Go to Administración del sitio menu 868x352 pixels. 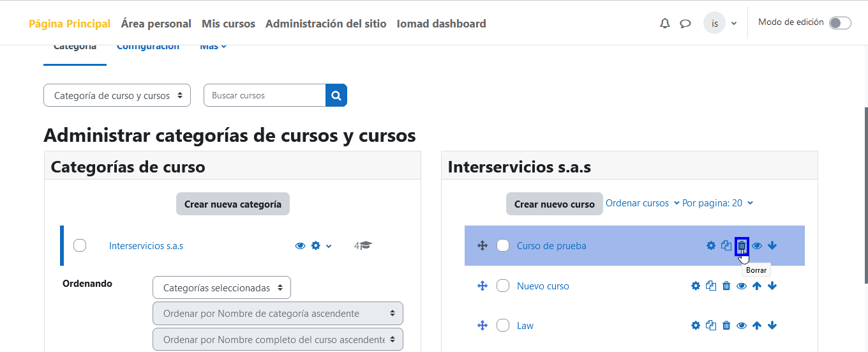(325, 24)
